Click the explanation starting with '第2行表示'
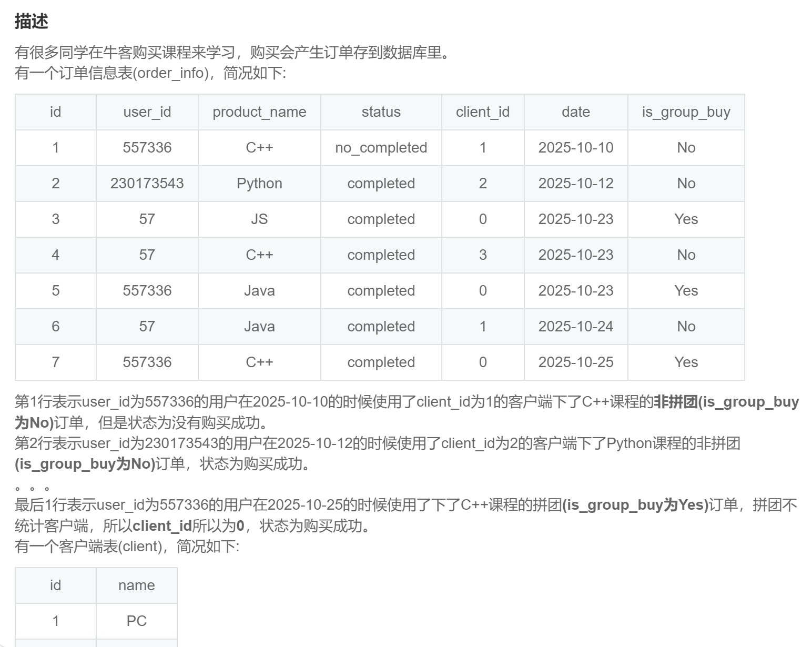 pyautogui.click(x=378, y=453)
